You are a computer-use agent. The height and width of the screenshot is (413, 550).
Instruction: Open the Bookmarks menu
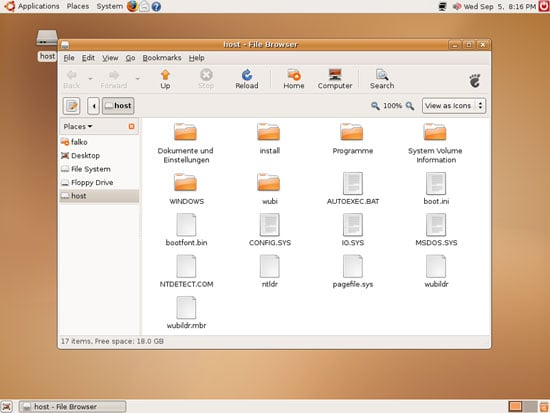(162, 58)
